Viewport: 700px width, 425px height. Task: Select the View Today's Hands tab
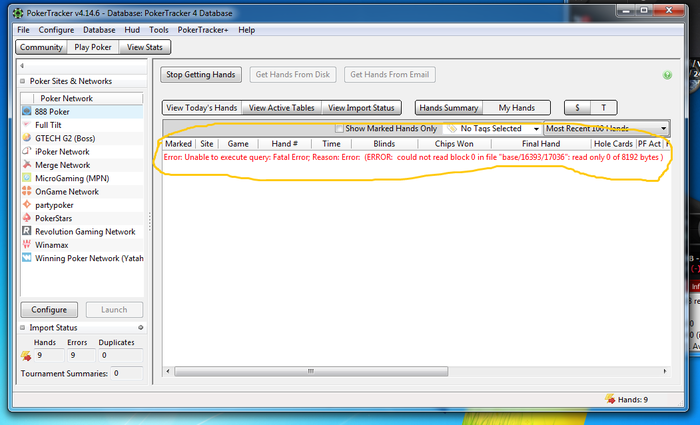click(202, 108)
